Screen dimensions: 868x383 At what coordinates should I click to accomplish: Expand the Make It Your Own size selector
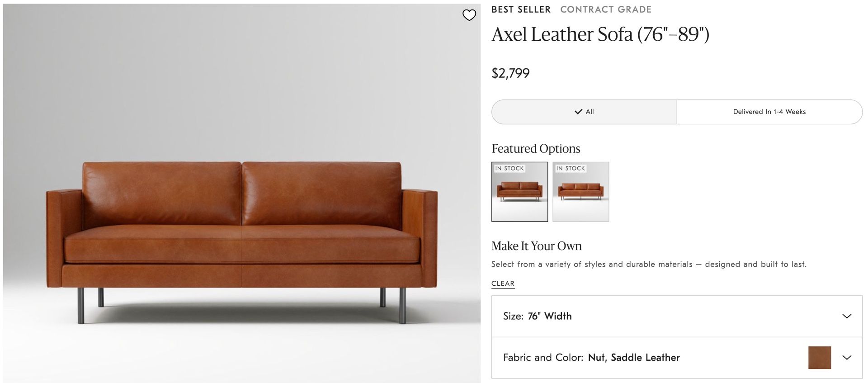[678, 317]
